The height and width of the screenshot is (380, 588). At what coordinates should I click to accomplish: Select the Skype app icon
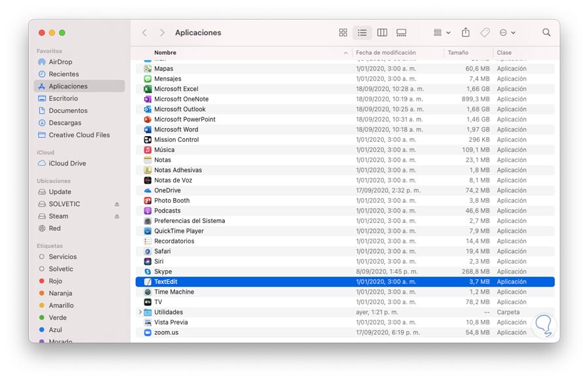(x=148, y=271)
